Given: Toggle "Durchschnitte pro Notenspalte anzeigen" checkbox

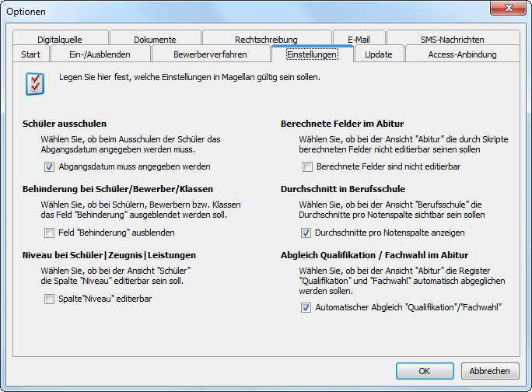Looking at the screenshot, I should (306, 233).
